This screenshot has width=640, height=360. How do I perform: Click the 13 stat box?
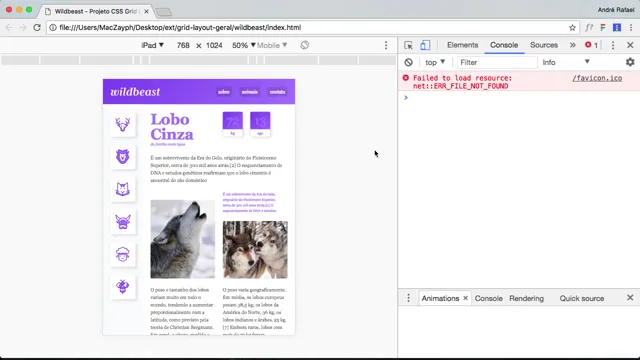[x=260, y=124]
